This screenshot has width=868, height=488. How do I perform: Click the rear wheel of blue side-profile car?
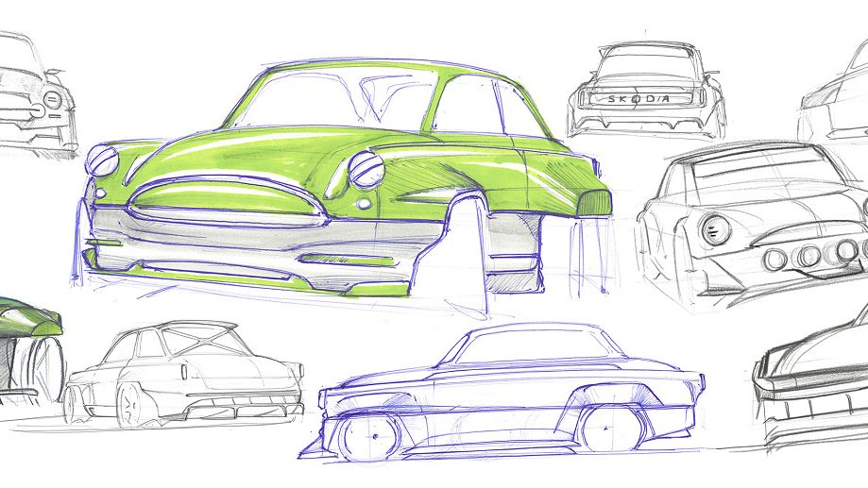[x=611, y=428]
